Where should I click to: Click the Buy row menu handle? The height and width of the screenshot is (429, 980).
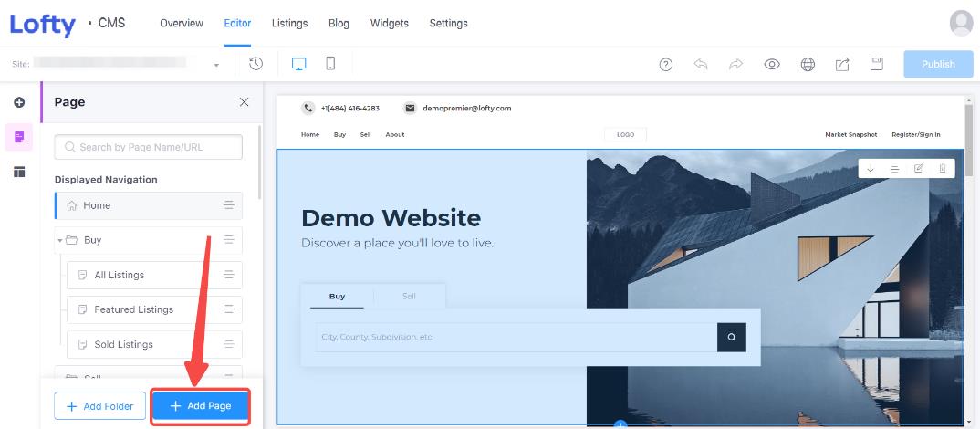coord(229,239)
